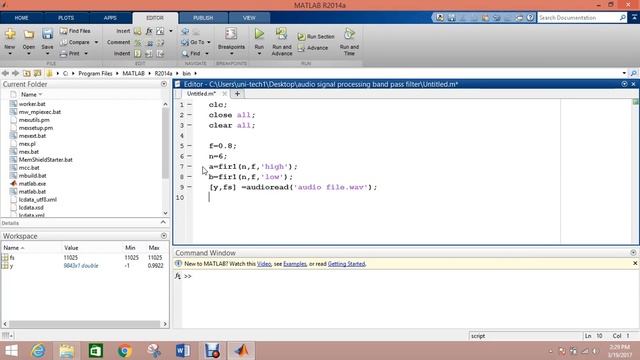This screenshot has width=640, height=360.
Task: Click the Breakpoints icon
Action: click(x=231, y=34)
